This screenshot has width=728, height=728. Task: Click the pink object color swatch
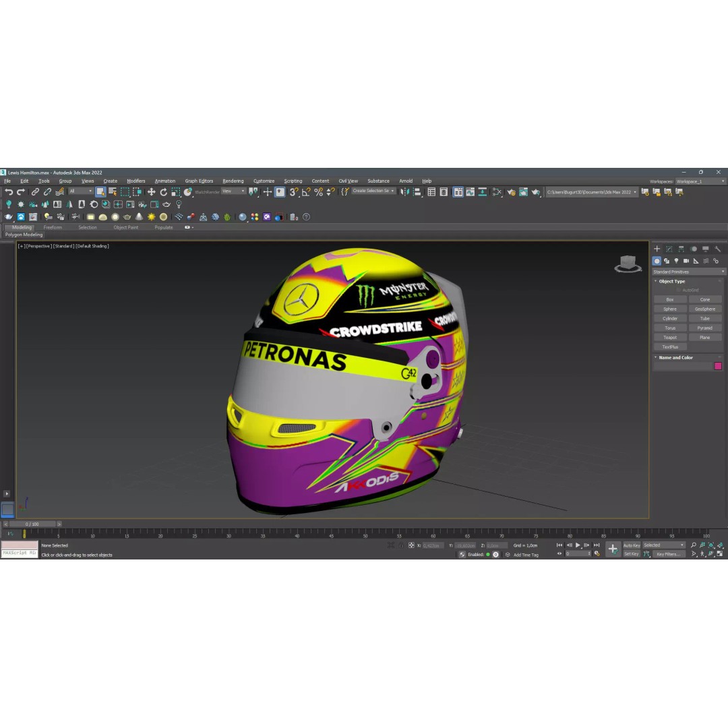719,366
